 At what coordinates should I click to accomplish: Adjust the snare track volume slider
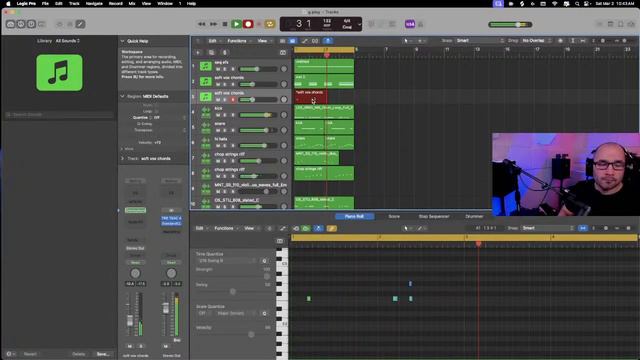click(x=258, y=131)
